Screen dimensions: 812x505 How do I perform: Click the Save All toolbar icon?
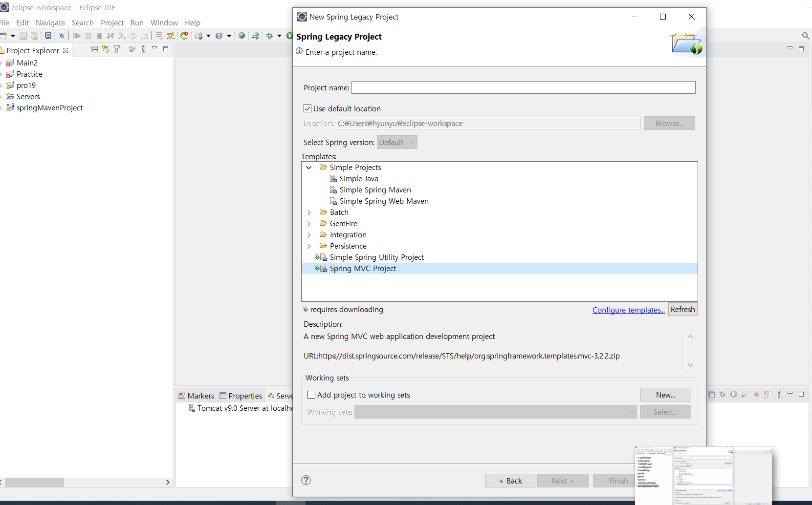click(x=34, y=36)
